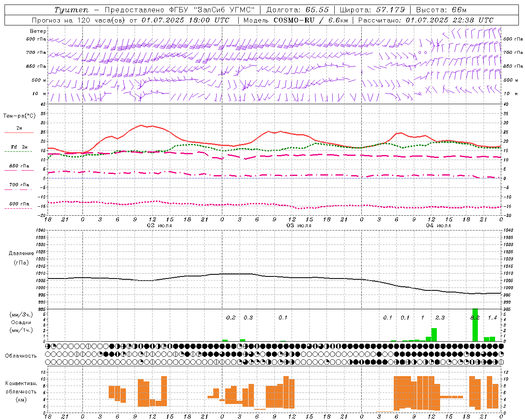Click the 2.3 precipitation value
Image resolution: width=525 pixels, height=420 pixels.
[440, 318]
